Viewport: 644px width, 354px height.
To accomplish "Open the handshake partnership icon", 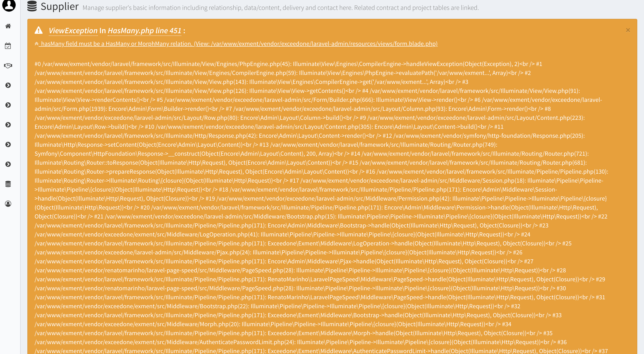I will click(8, 66).
